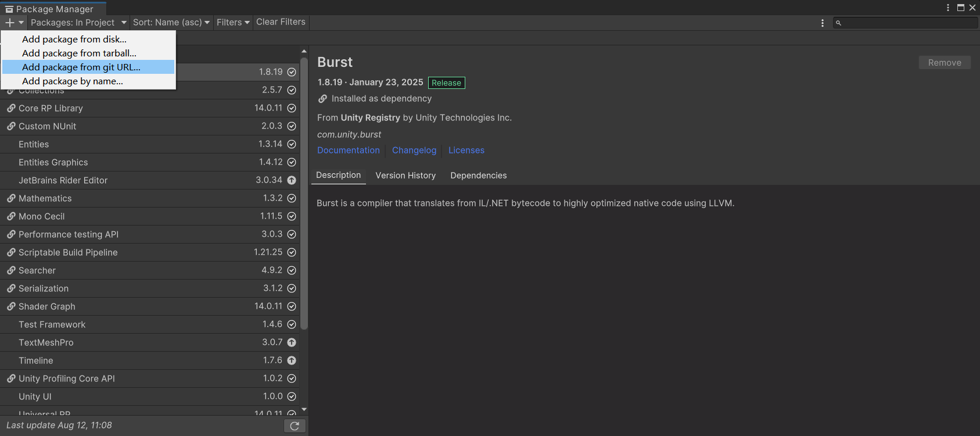Click the installed checkmark icon for Burst 1.8.19

[x=292, y=72]
